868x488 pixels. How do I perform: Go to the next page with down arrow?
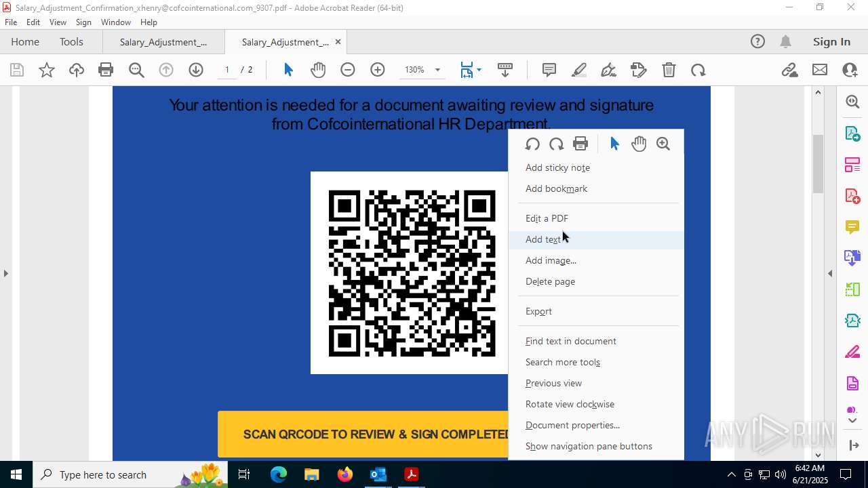click(x=196, y=70)
